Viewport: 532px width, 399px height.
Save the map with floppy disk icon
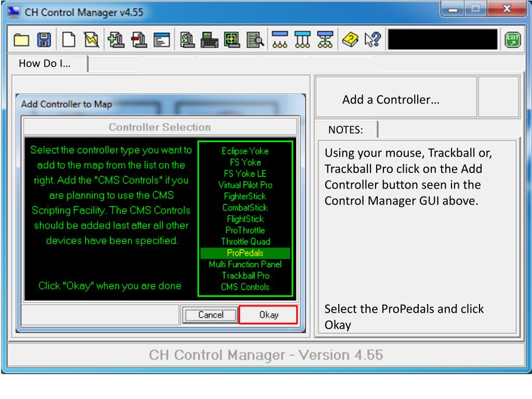coord(44,40)
